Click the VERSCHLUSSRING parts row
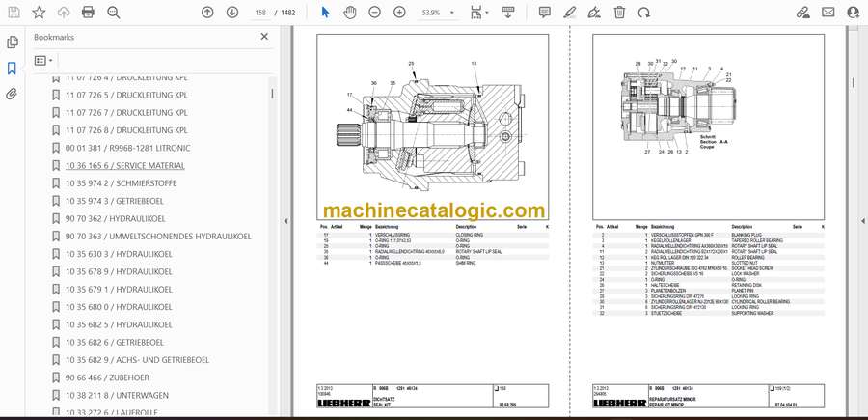The height and width of the screenshot is (420, 868). [x=432, y=235]
